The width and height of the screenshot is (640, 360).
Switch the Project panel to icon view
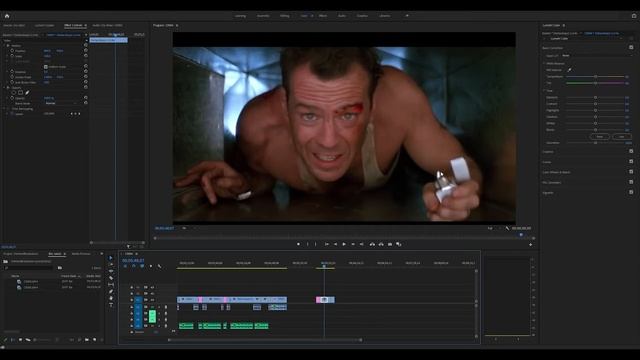click(x=20, y=340)
